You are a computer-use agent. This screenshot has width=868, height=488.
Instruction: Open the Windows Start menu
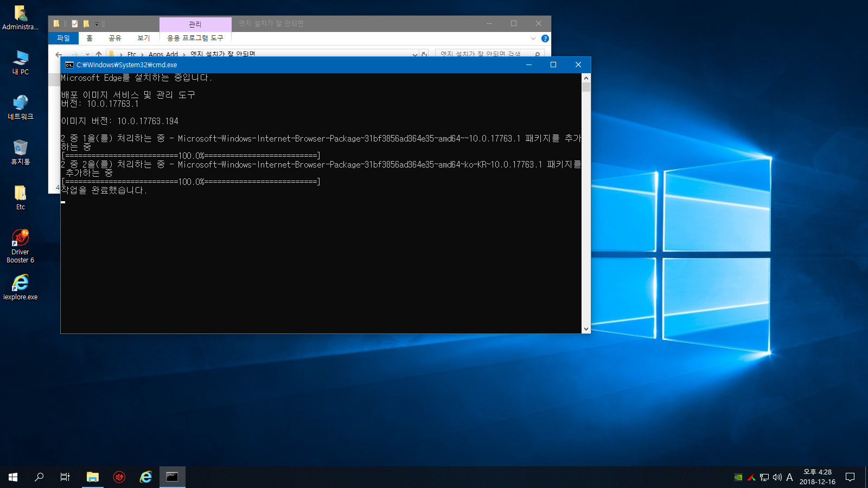pyautogui.click(x=13, y=477)
